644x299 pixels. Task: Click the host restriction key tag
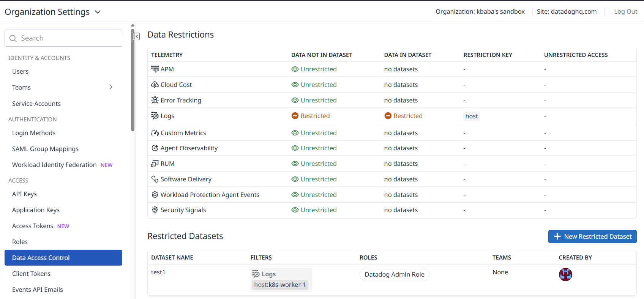472,116
